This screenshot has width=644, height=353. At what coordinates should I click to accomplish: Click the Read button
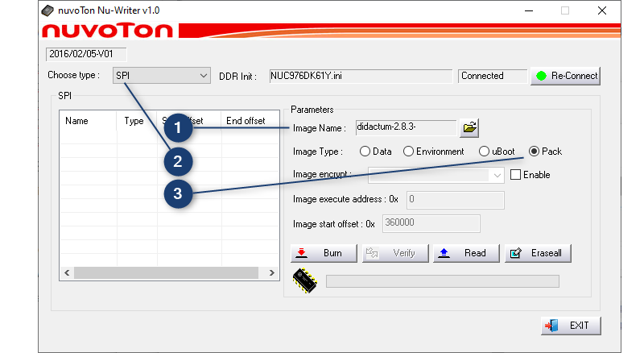pos(466,253)
